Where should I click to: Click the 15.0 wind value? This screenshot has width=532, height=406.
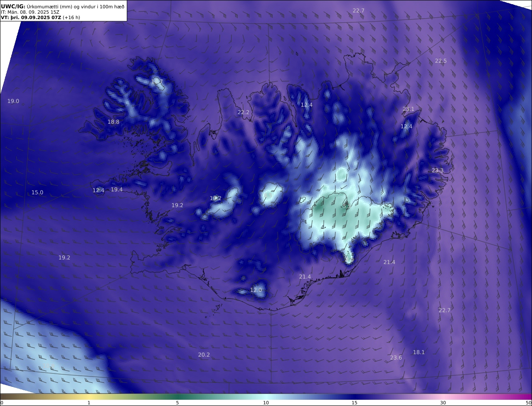click(37, 193)
